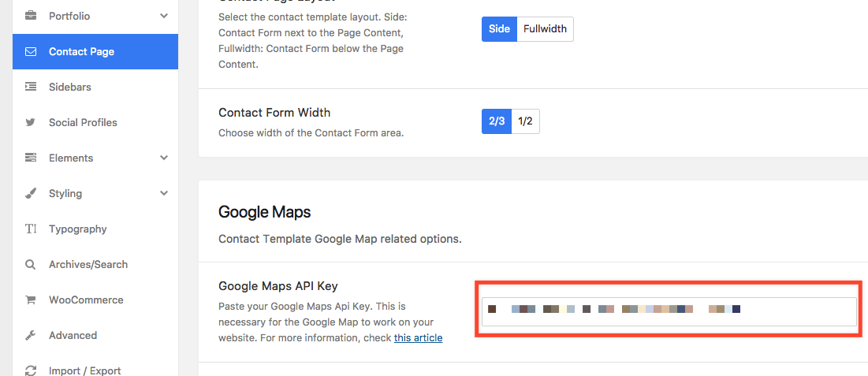Click the Social Profiles Twitter bird icon
The image size is (868, 376).
point(31,122)
